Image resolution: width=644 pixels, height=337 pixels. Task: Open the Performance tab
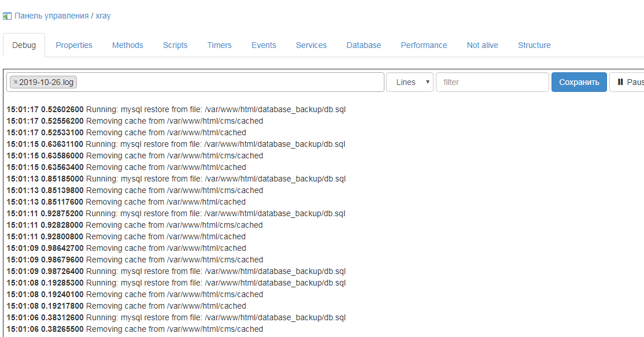click(x=424, y=45)
